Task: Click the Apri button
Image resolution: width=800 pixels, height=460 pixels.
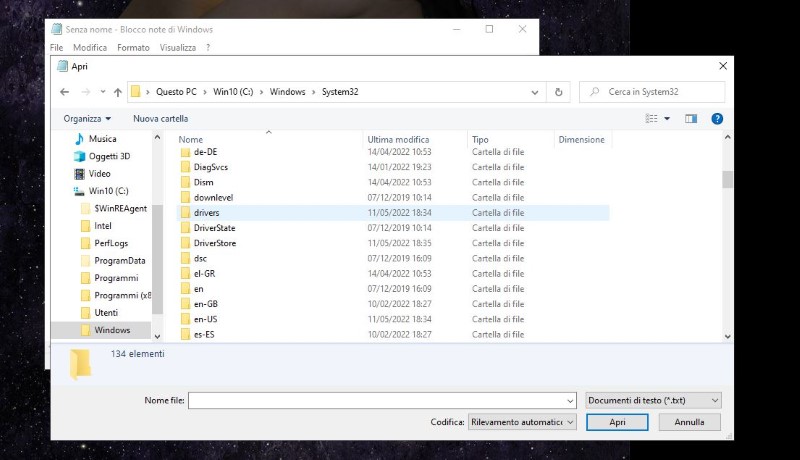Action: click(x=618, y=422)
